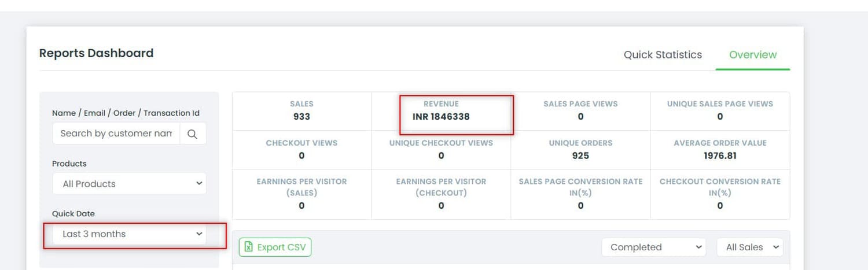The height and width of the screenshot is (270, 868).
Task: Click the Earnings Per Visitor (Sales) cell
Action: [x=301, y=193]
